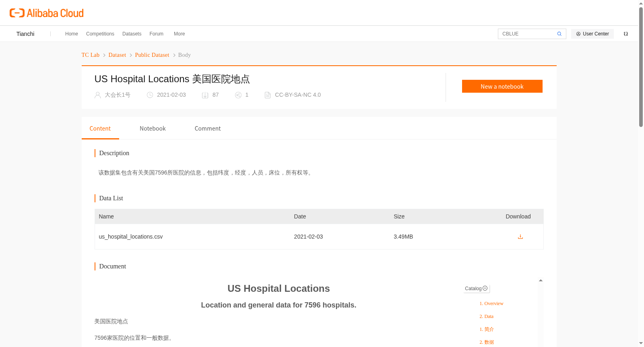Click the search magnifier icon
The height and width of the screenshot is (347, 644).
[559, 34]
